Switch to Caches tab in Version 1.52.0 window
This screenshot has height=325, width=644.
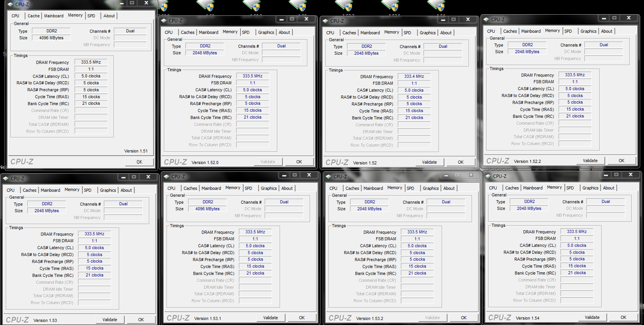click(x=188, y=32)
